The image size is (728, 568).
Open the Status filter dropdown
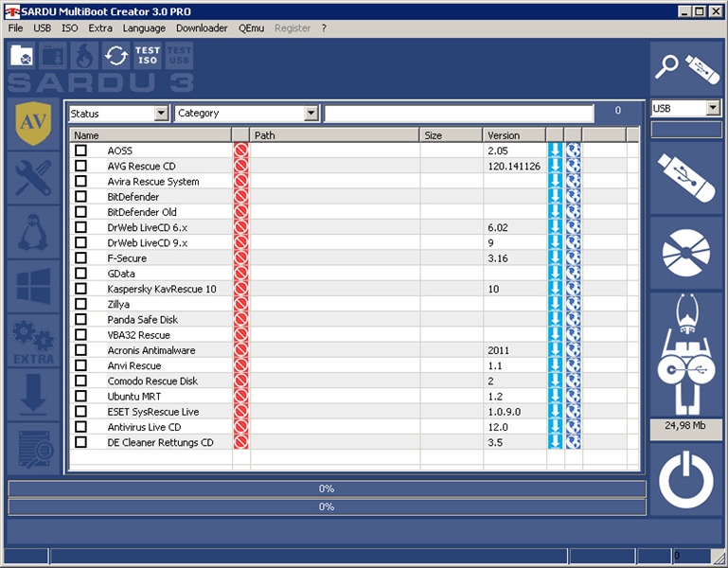click(161, 113)
